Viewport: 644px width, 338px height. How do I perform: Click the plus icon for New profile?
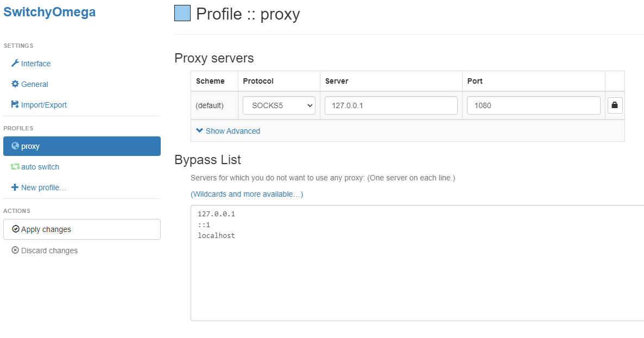16,187
